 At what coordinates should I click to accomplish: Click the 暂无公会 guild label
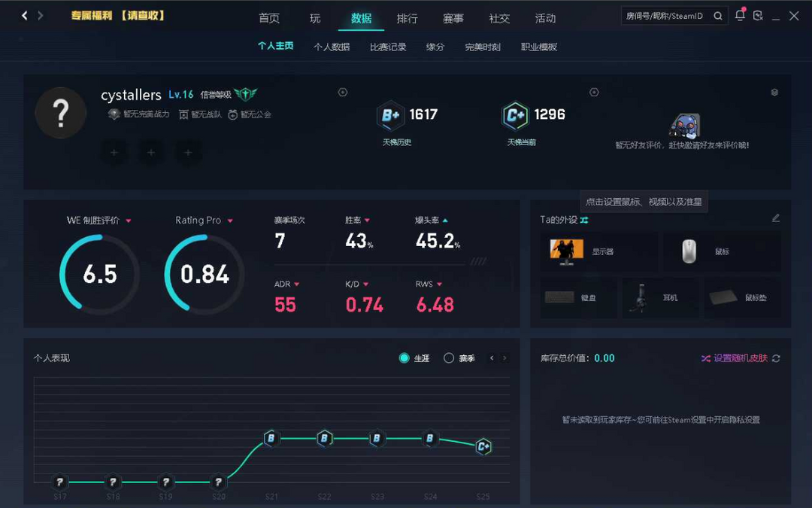(x=250, y=114)
